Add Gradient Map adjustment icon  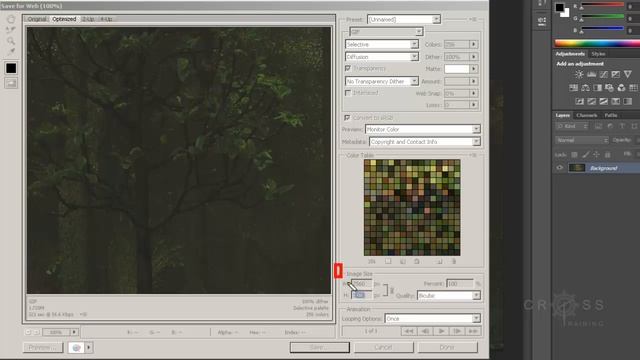(x=628, y=101)
